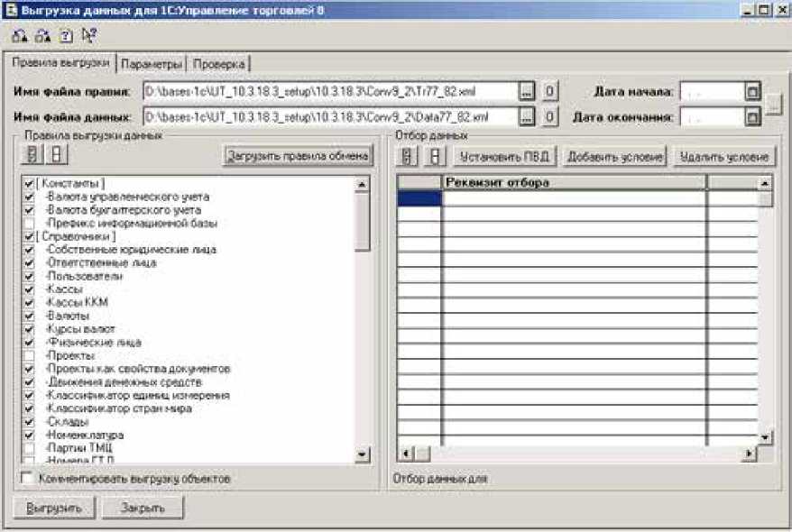This screenshot has height=532, width=792.
Task: Open the help question-mark toolbar icon
Action: tap(66, 36)
